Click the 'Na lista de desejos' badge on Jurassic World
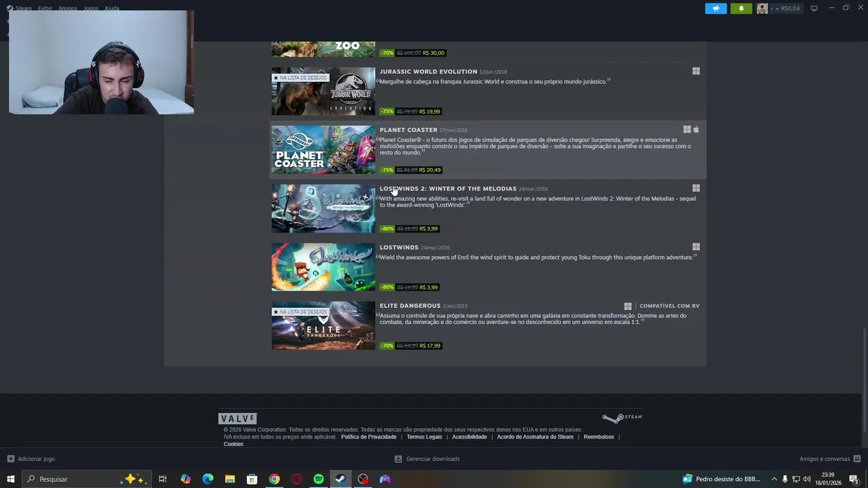The width and height of the screenshot is (868, 488). [x=300, y=78]
